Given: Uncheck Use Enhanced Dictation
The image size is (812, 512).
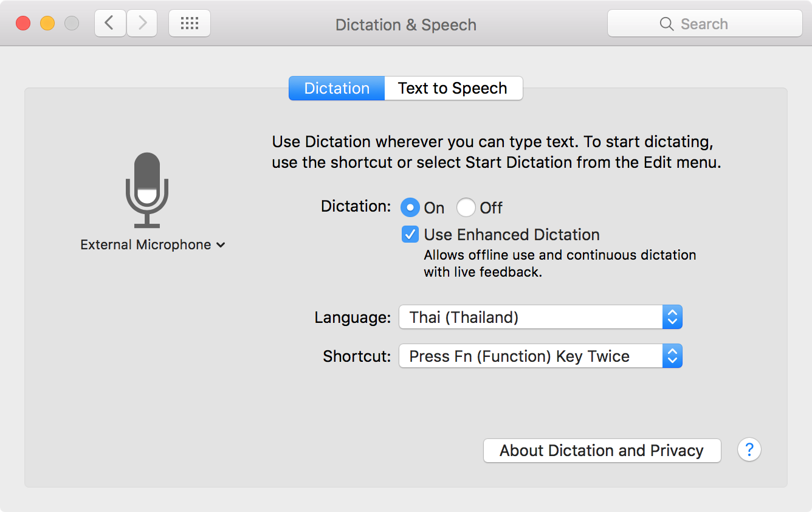Looking at the screenshot, I should (410, 234).
